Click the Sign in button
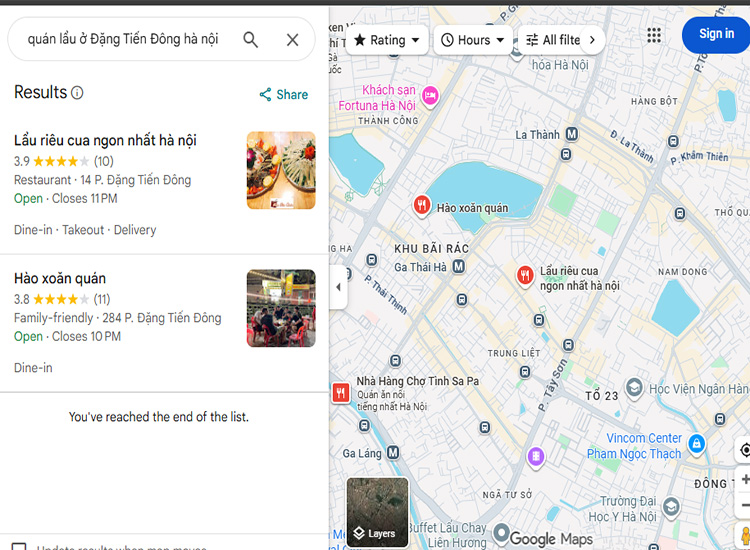The height and width of the screenshot is (550, 750). (716, 34)
